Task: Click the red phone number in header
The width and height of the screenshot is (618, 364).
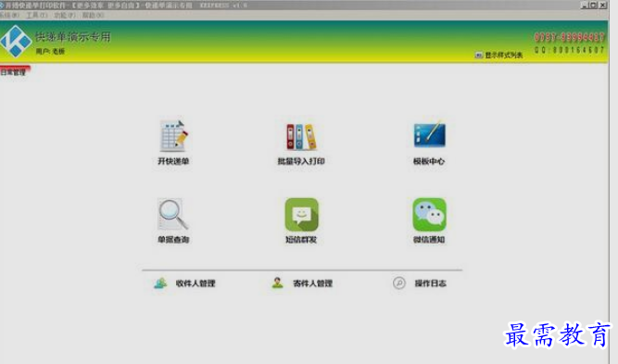Action: [569, 37]
